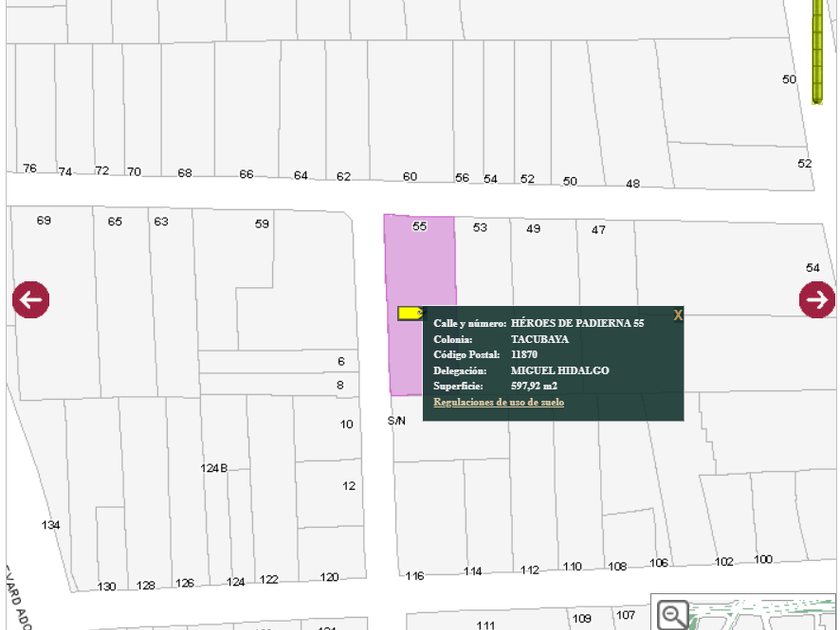Click the yellow tag marker on the parcel
The image size is (840, 630).
click(x=409, y=313)
